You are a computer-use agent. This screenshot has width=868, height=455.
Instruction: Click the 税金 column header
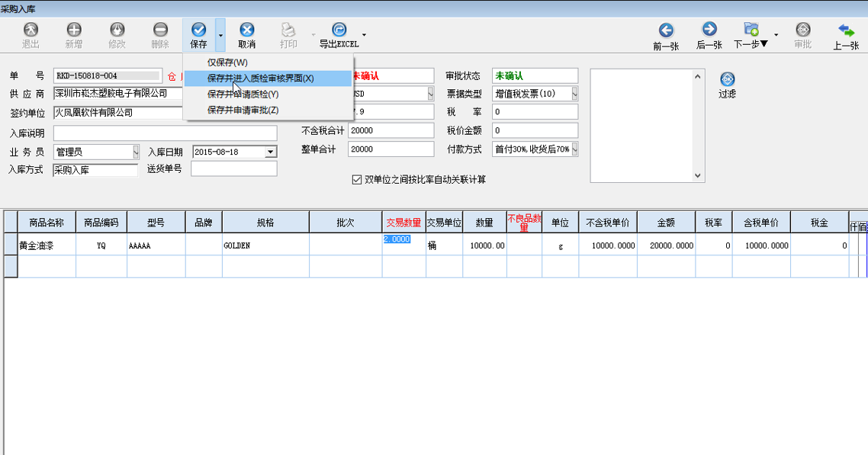(x=820, y=223)
